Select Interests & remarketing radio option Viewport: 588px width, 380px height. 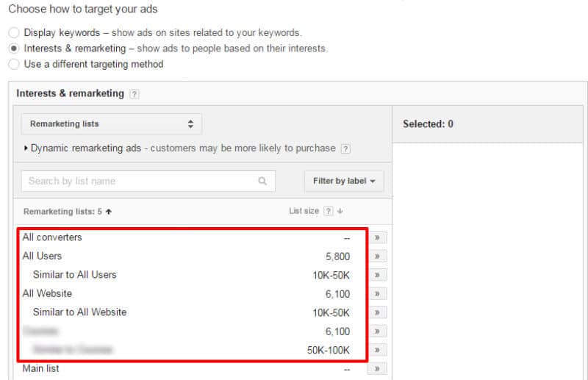click(x=14, y=49)
